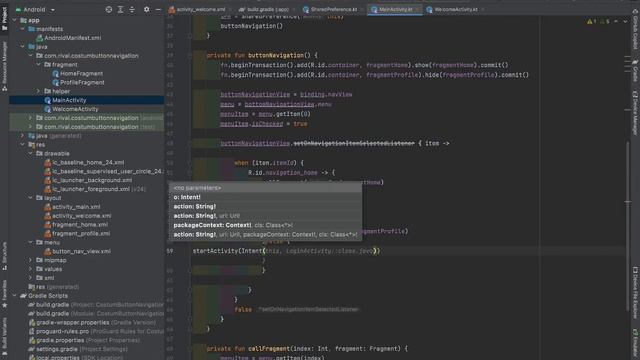
Task: Click the ic_baseline_home_24.xml drawable icon
Action: 47,162
